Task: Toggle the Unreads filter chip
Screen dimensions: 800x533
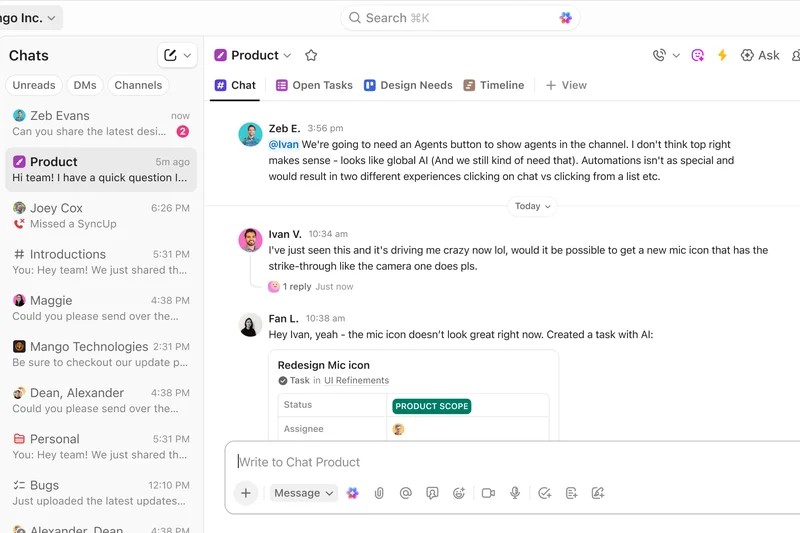Action: pyautogui.click(x=34, y=85)
